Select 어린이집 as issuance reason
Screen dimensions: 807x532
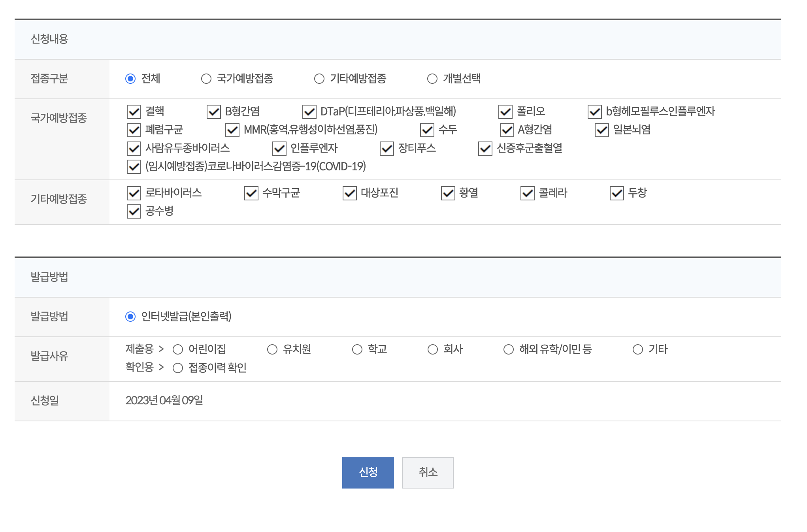(x=178, y=349)
